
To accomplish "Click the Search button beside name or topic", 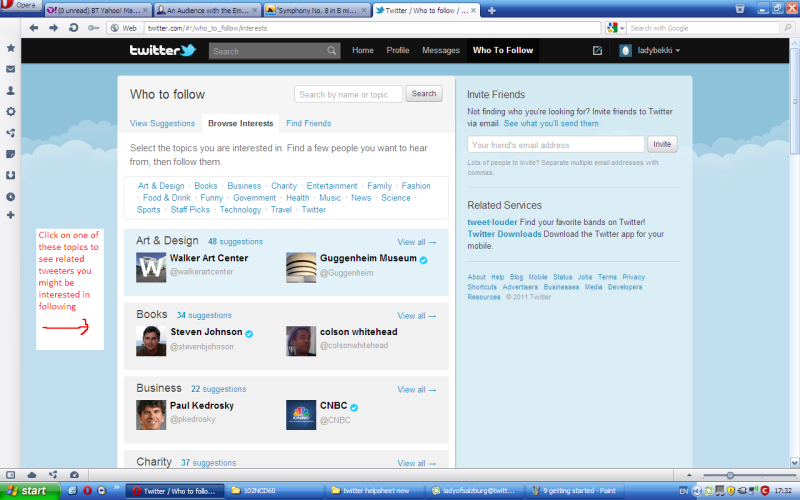I will click(x=424, y=94).
